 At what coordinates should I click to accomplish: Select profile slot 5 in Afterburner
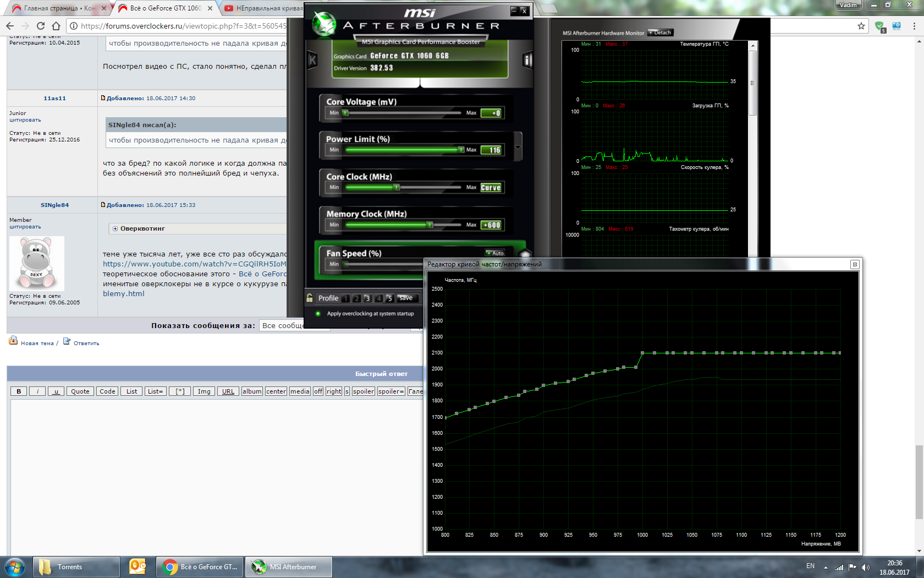pos(389,298)
